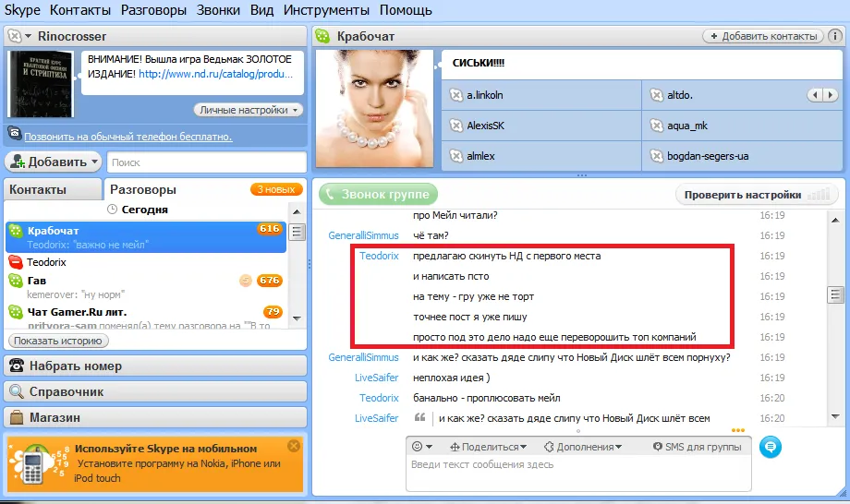Viewport: 850px width, 504px height.
Task: Click conversation list scroll up arrow
Action: click(297, 211)
